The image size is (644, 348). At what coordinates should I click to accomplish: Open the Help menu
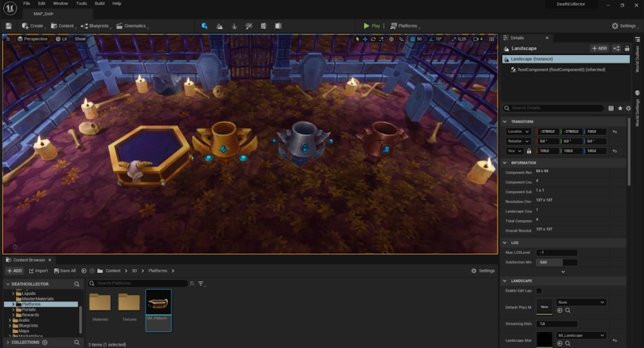[117, 3]
